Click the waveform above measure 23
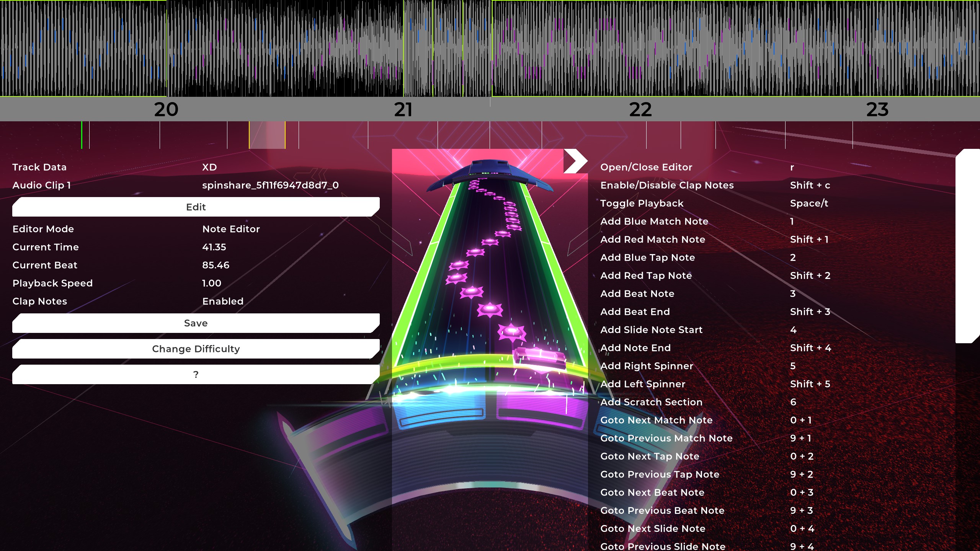 877,48
